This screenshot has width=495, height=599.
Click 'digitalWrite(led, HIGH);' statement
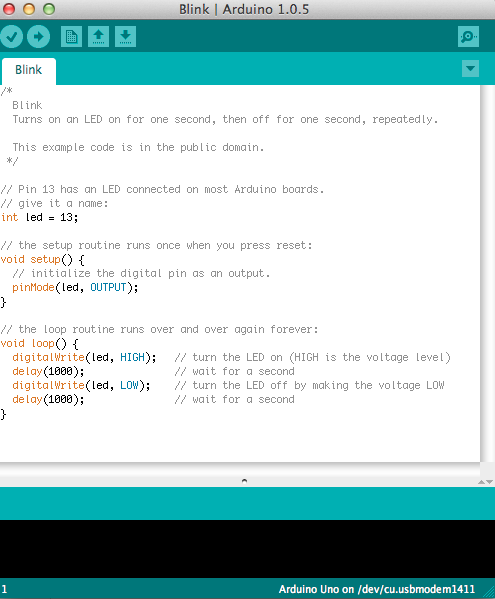tap(84, 357)
